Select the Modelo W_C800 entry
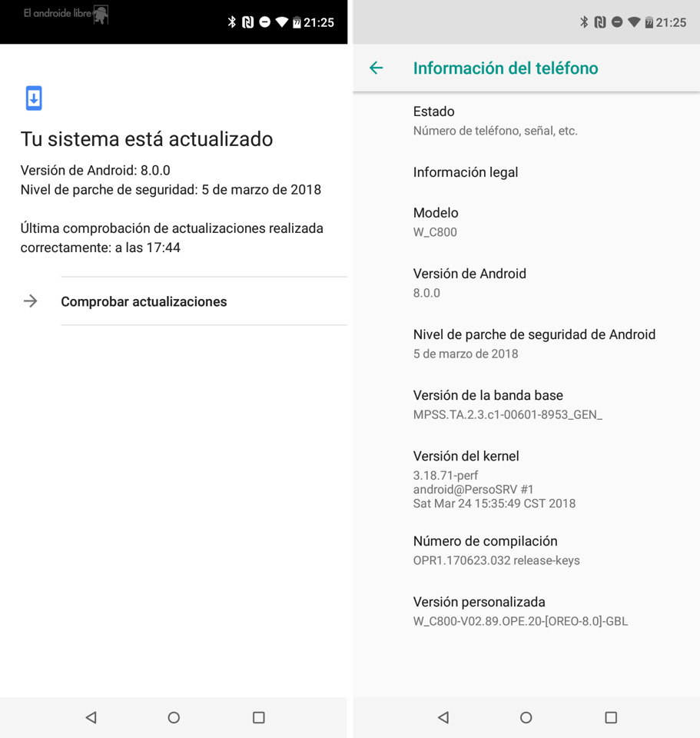This screenshot has height=738, width=700. (526, 222)
